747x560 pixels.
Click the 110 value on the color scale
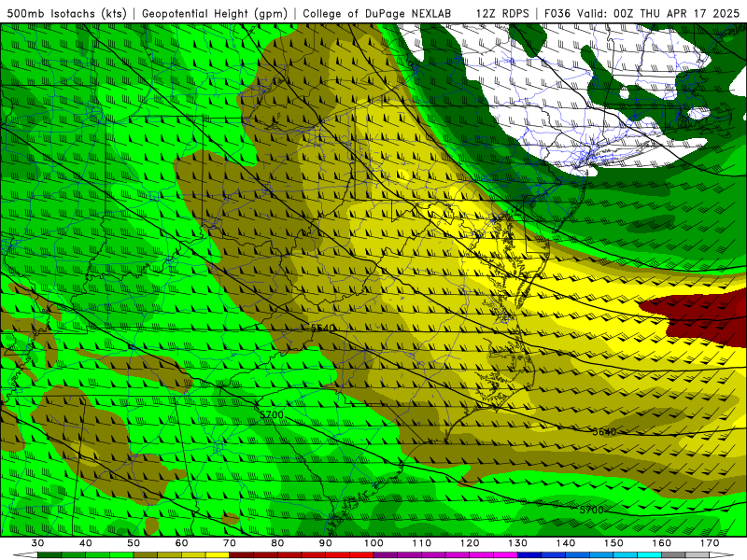coord(422,543)
